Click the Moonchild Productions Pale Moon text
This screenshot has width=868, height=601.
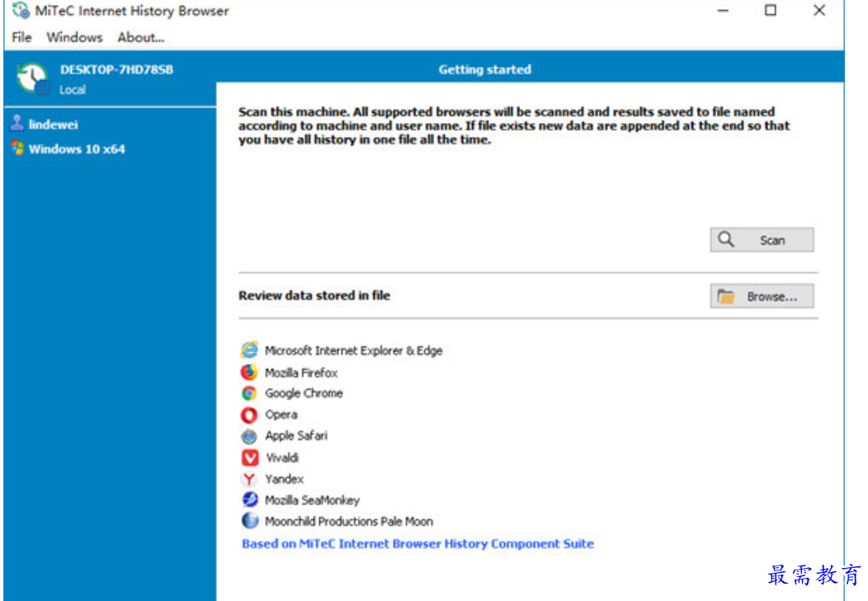(x=349, y=521)
